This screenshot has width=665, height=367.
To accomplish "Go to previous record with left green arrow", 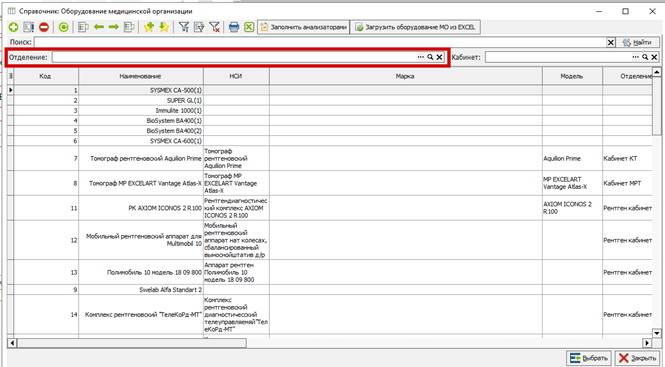I will (x=99, y=28).
